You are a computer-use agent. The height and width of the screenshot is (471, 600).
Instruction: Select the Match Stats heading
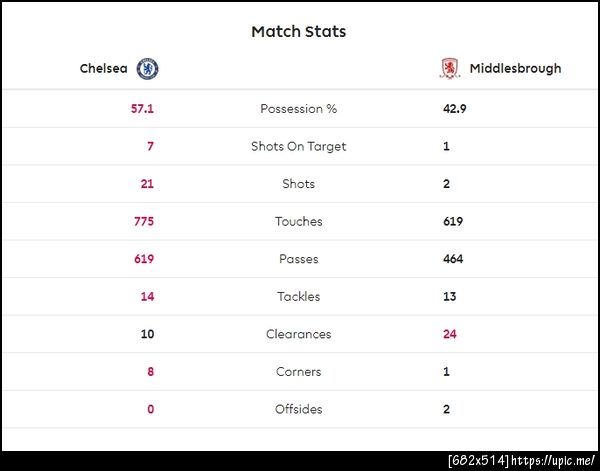(x=298, y=31)
